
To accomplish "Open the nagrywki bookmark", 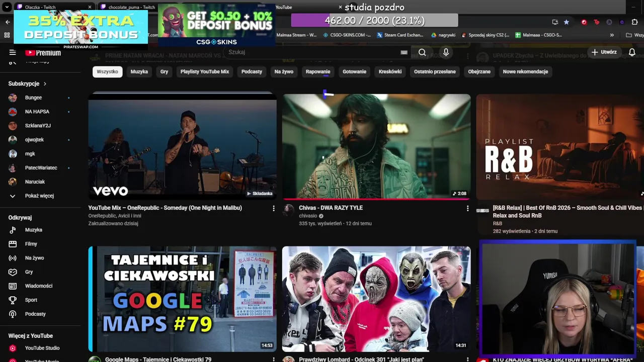I will pos(443,35).
